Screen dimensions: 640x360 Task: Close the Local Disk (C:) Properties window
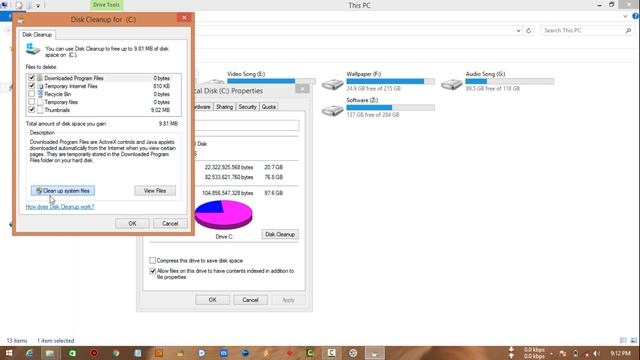[x=302, y=89]
